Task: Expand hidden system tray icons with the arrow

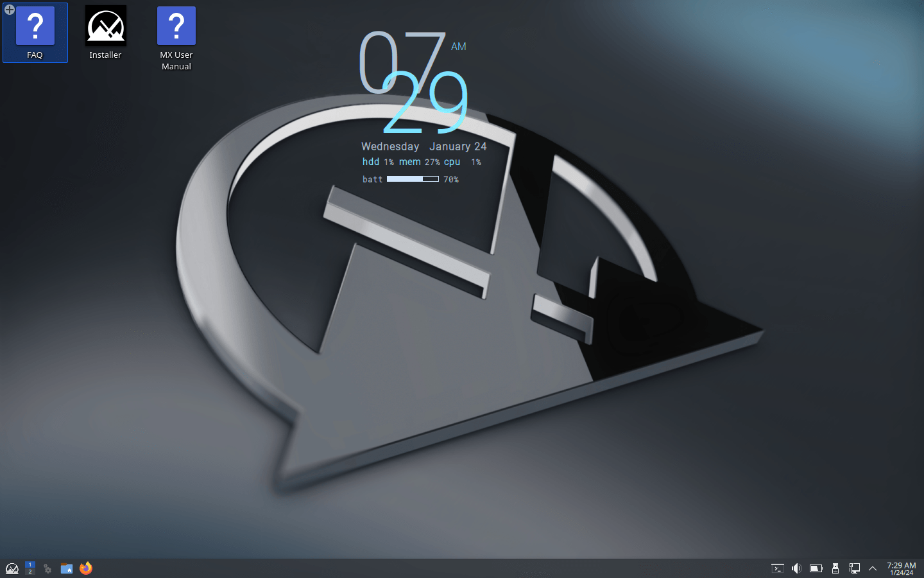Action: pos(873,568)
